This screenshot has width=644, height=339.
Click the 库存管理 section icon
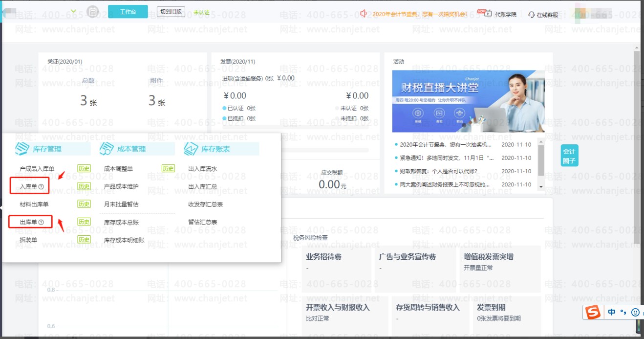(22, 149)
